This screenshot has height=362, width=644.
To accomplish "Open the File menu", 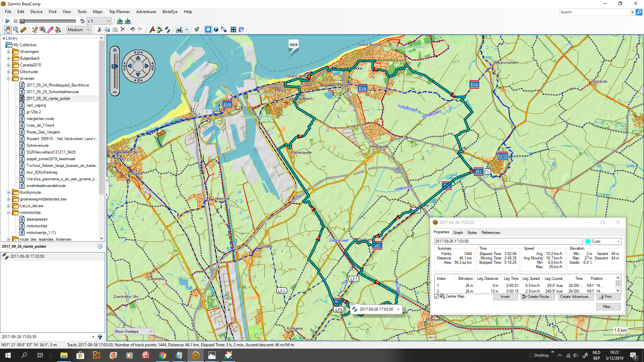I will pos(8,12).
